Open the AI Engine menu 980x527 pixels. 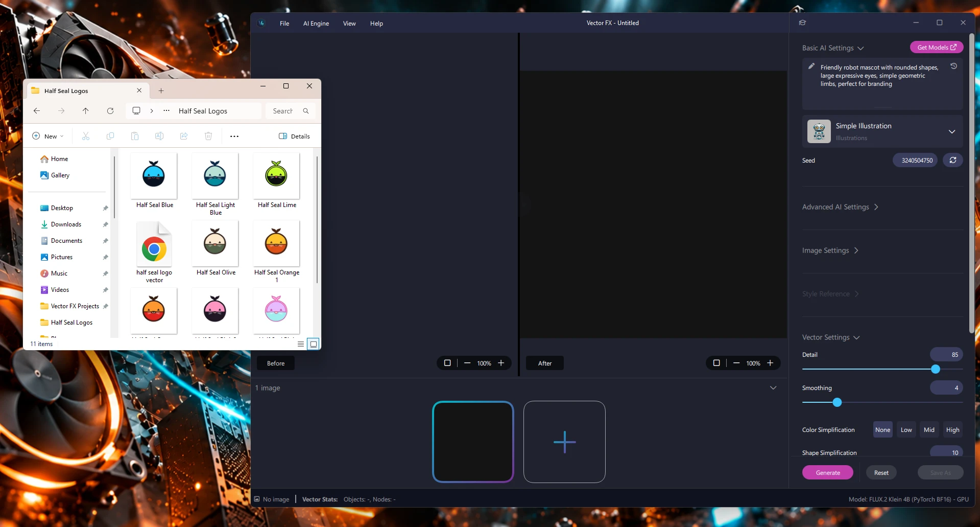point(316,24)
